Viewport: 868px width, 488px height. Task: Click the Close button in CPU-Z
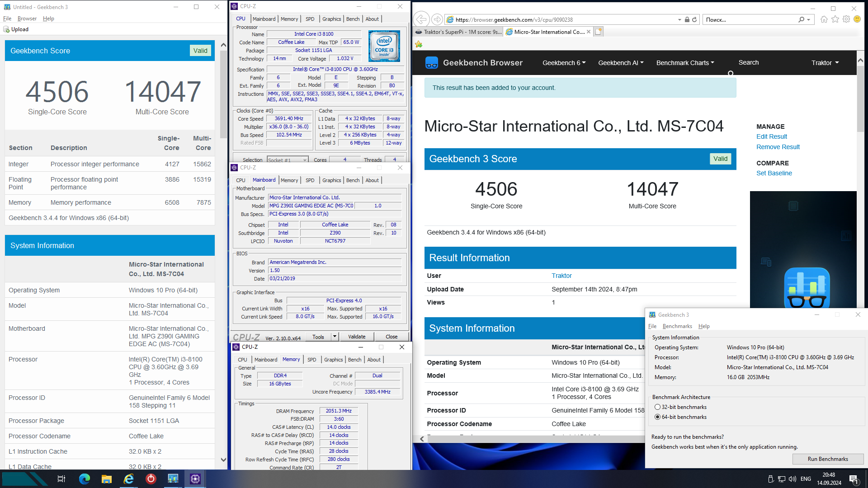[x=392, y=337]
